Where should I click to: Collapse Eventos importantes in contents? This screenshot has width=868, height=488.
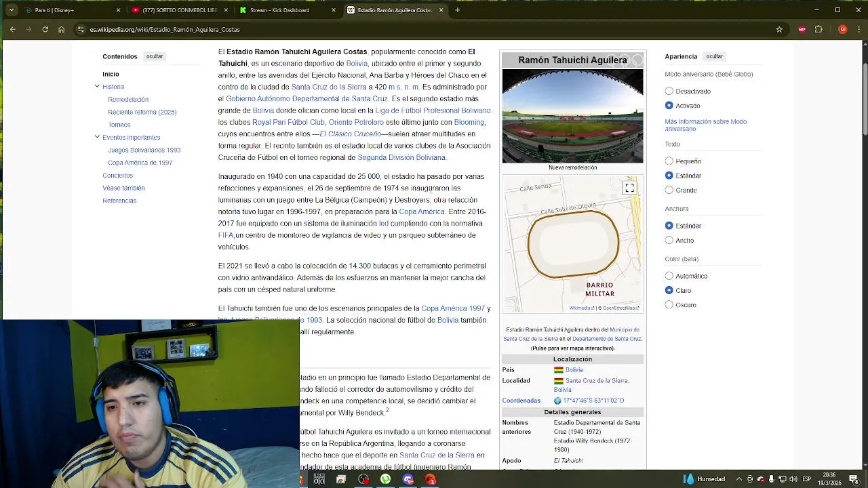[x=97, y=137]
